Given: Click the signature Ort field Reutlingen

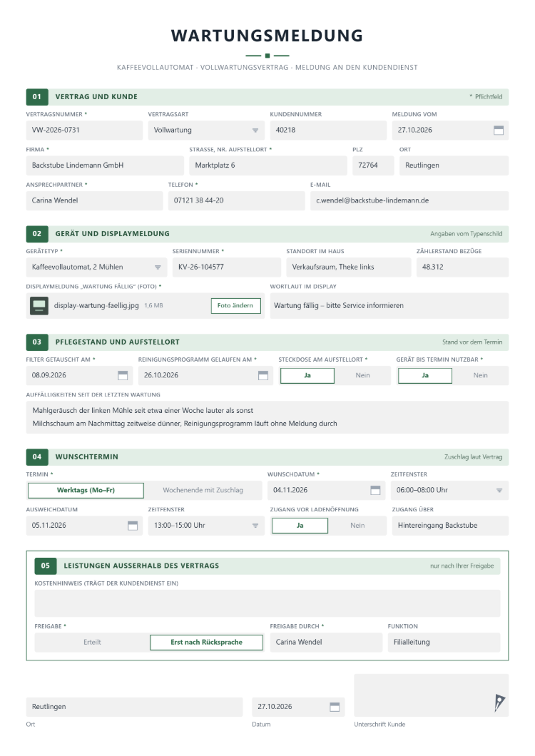Looking at the screenshot, I should tap(135, 707).
